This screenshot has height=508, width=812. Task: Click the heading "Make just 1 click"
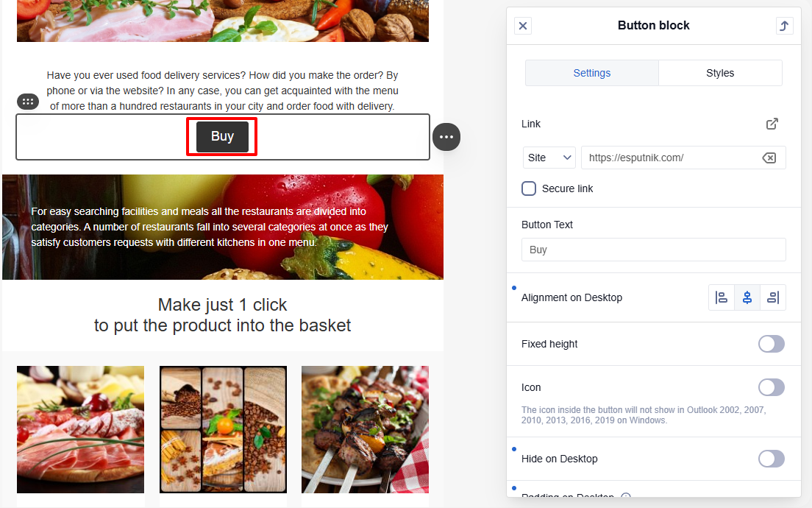point(222,305)
